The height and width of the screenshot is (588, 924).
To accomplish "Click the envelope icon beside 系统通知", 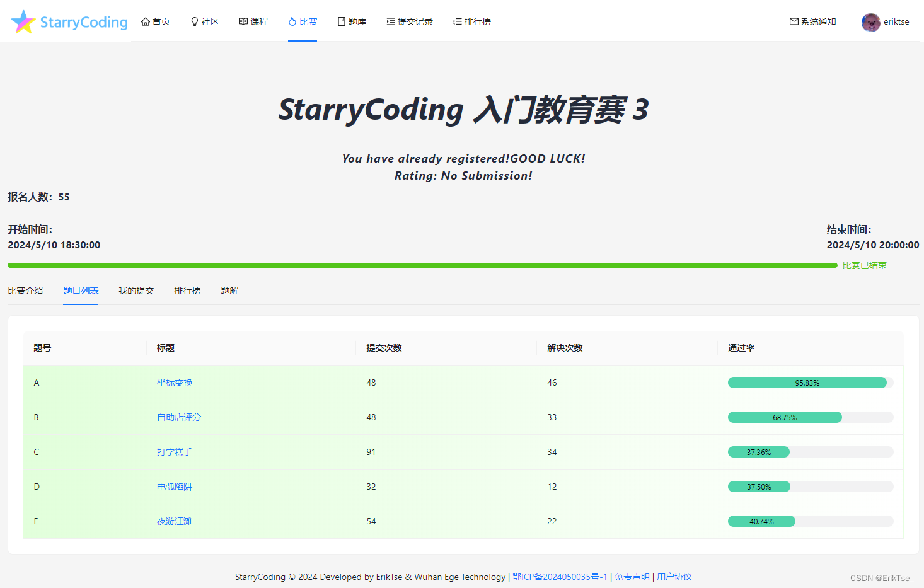I will point(794,21).
